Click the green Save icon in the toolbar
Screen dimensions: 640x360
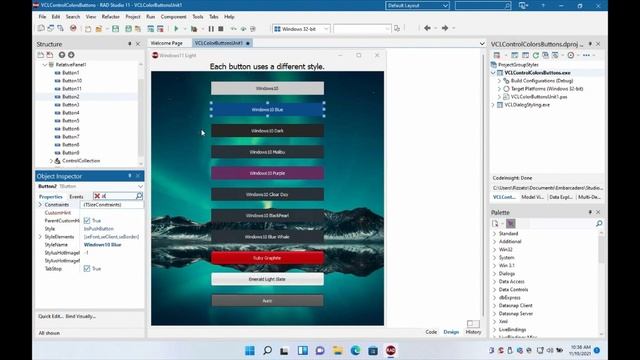[x=116, y=29]
